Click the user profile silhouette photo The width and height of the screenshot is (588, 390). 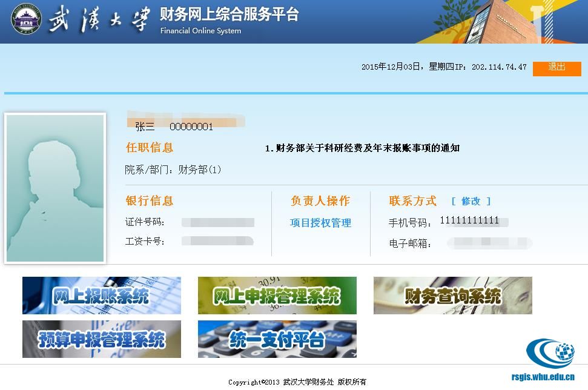55,188
